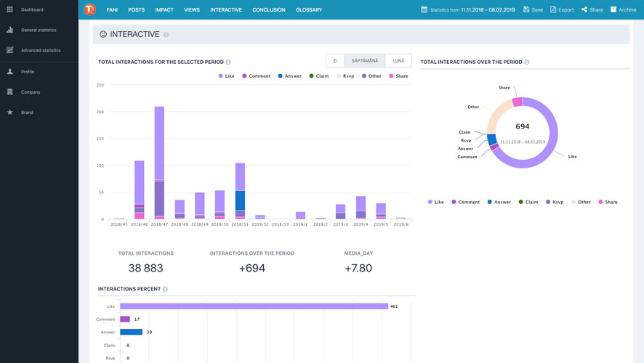The height and width of the screenshot is (363, 644).
Task: Toggle Like series in bar chart legend
Action: click(225, 76)
